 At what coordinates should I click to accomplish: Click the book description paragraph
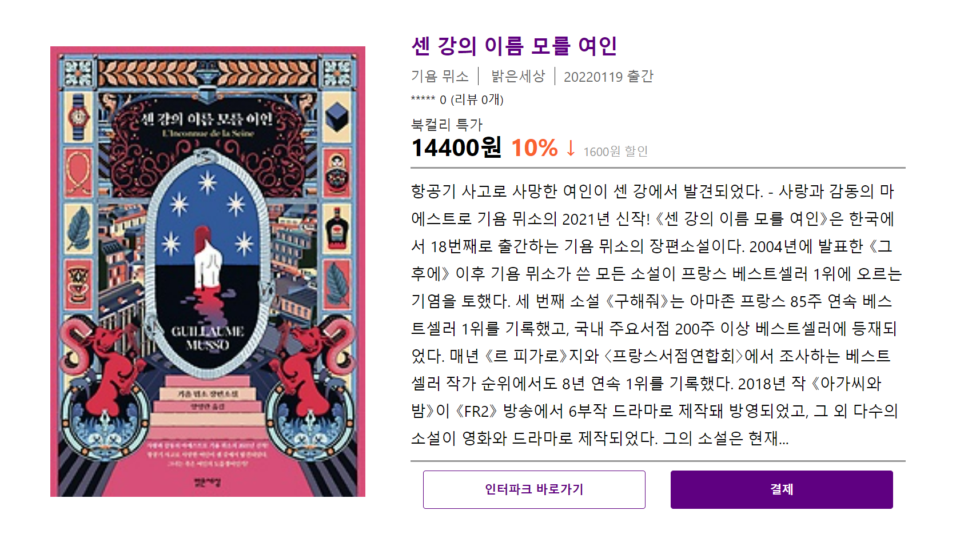(656, 314)
